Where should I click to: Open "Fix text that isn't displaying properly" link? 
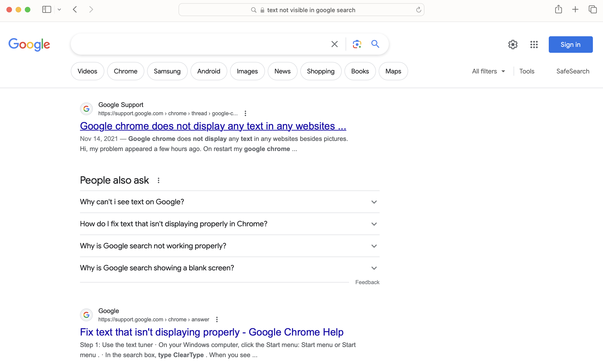pos(211,332)
